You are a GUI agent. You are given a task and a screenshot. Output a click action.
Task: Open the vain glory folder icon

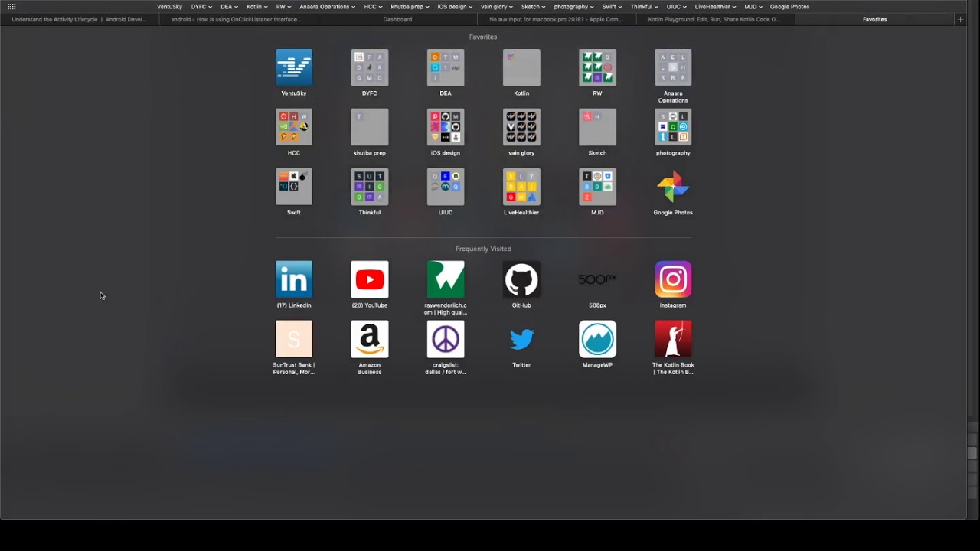pos(521,127)
